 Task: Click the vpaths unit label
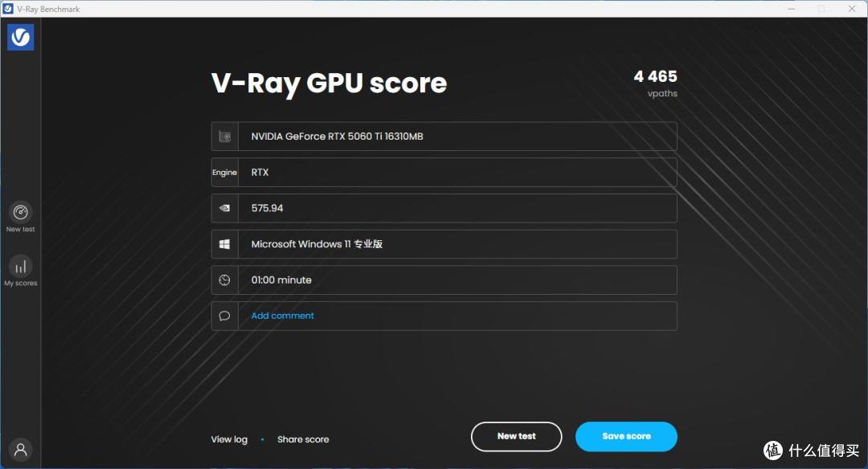[x=662, y=93]
